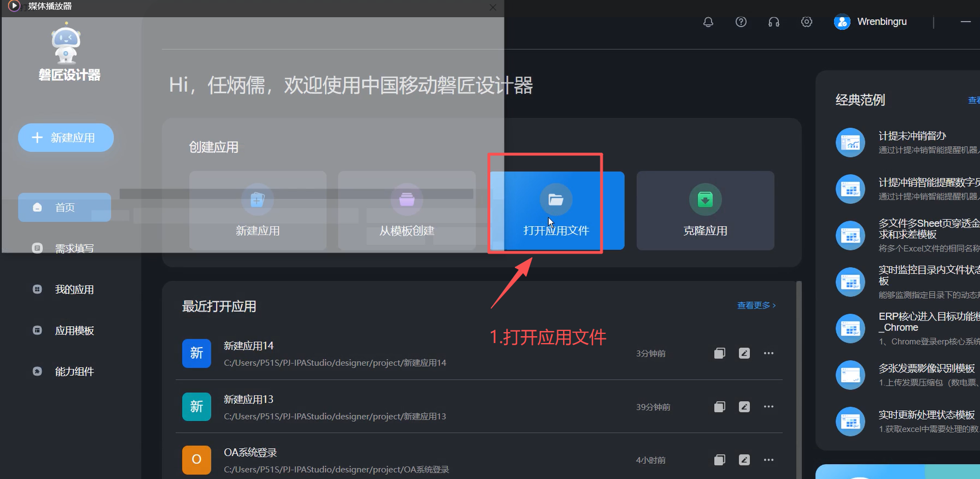
Task: Open the notification bell icon
Action: click(708, 22)
